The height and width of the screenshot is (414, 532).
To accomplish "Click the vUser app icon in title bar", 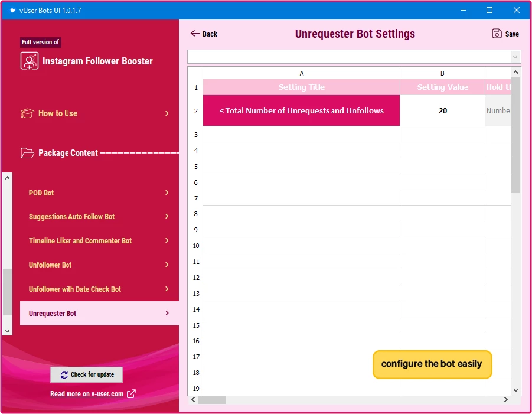I will (x=12, y=10).
